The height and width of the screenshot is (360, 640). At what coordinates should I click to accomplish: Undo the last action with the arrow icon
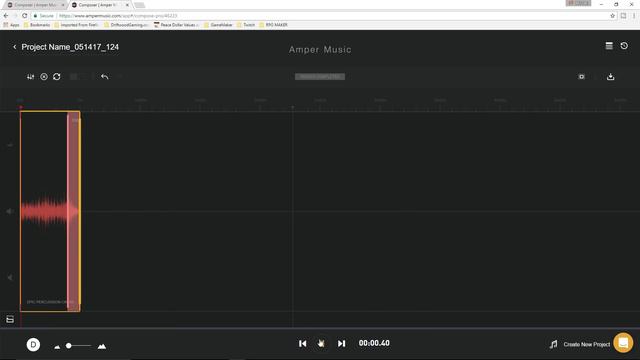tap(104, 77)
